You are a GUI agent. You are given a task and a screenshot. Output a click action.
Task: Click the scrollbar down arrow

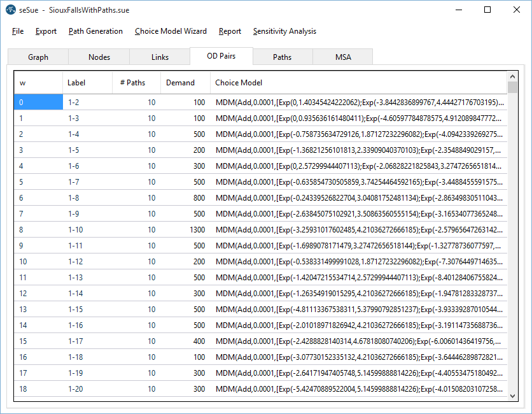pos(512,396)
